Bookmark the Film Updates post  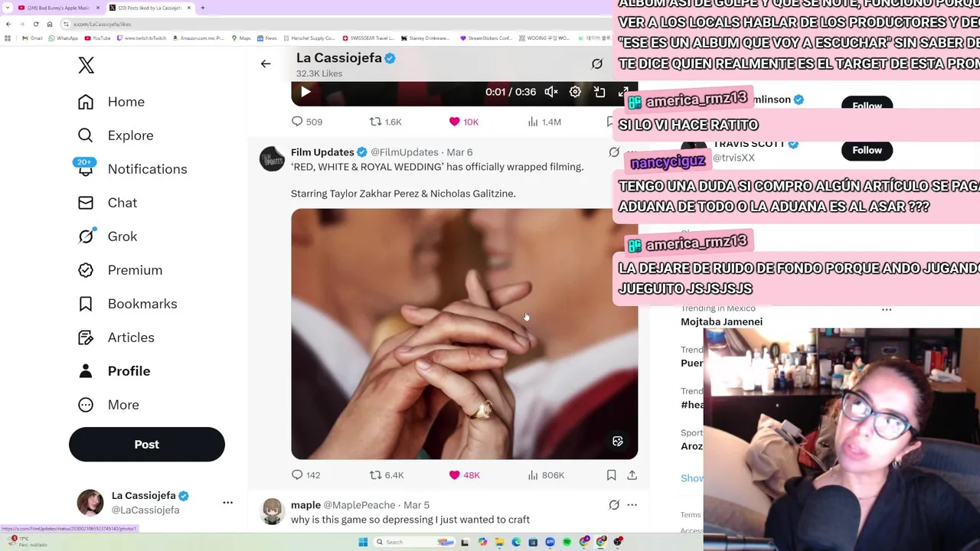pos(611,475)
